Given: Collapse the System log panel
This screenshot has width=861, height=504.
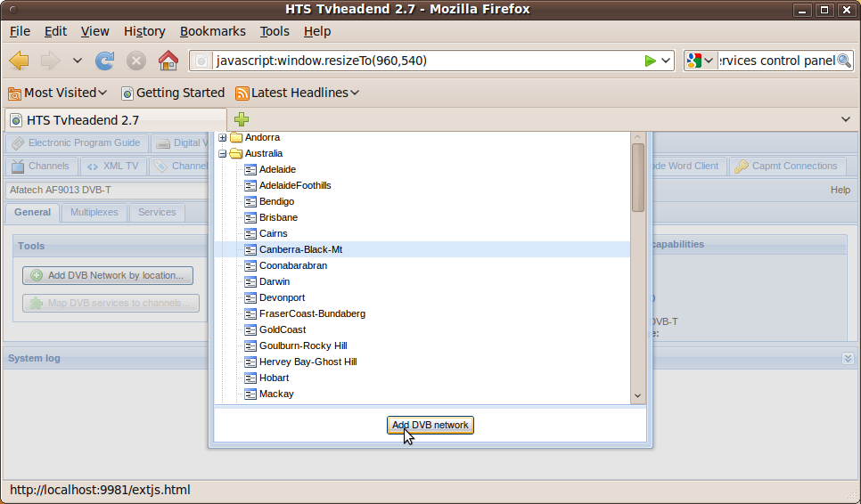Looking at the screenshot, I should click(848, 358).
